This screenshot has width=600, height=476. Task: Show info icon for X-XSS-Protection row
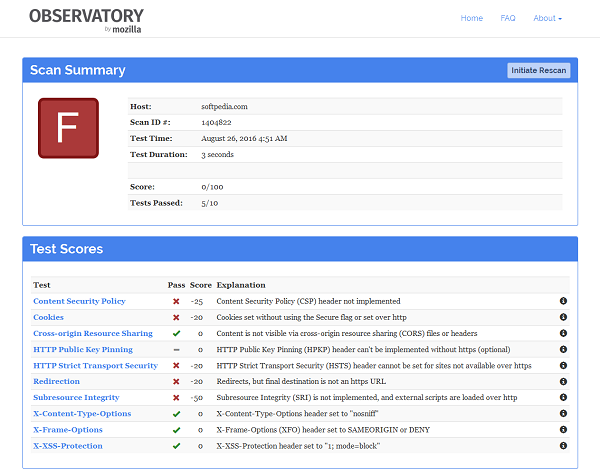pos(564,445)
